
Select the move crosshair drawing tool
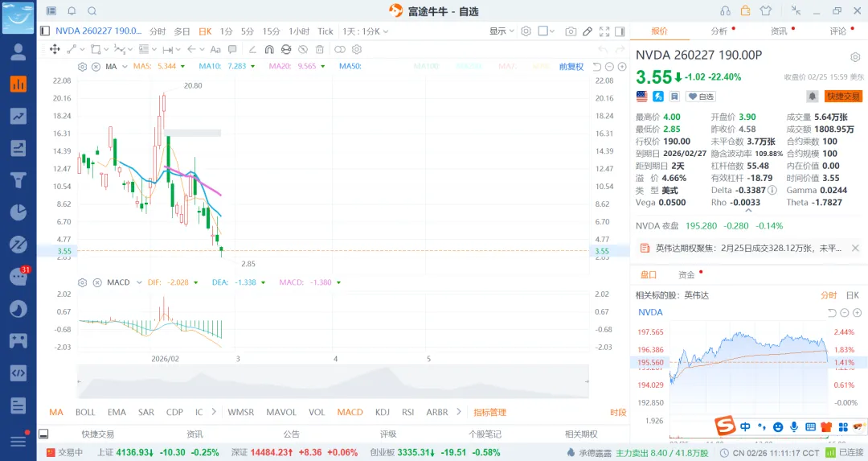tap(55, 49)
